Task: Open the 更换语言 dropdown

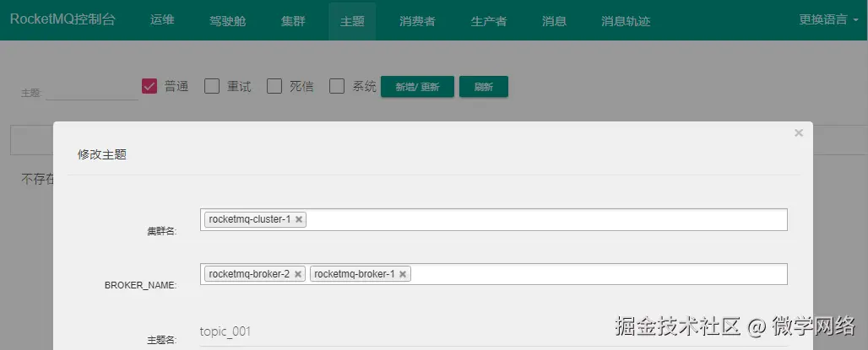Action: 828,20
